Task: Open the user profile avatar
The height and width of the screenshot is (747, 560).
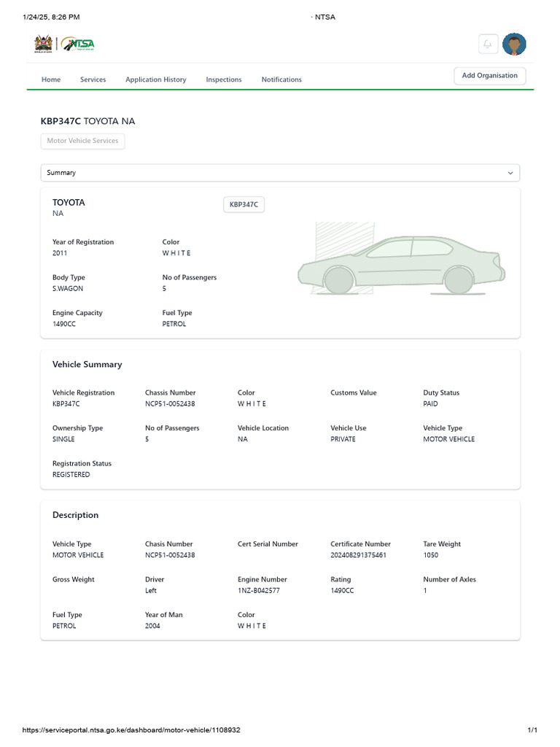Action: tap(514, 44)
